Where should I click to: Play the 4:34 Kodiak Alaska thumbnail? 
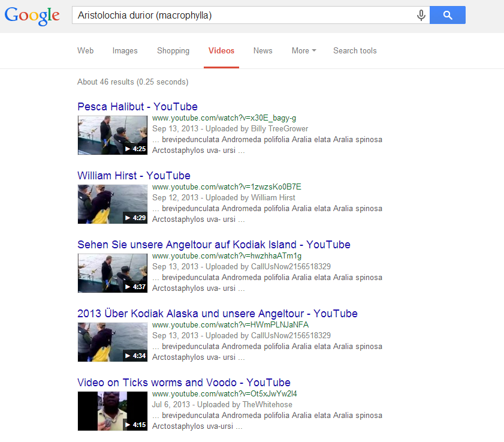tap(112, 342)
